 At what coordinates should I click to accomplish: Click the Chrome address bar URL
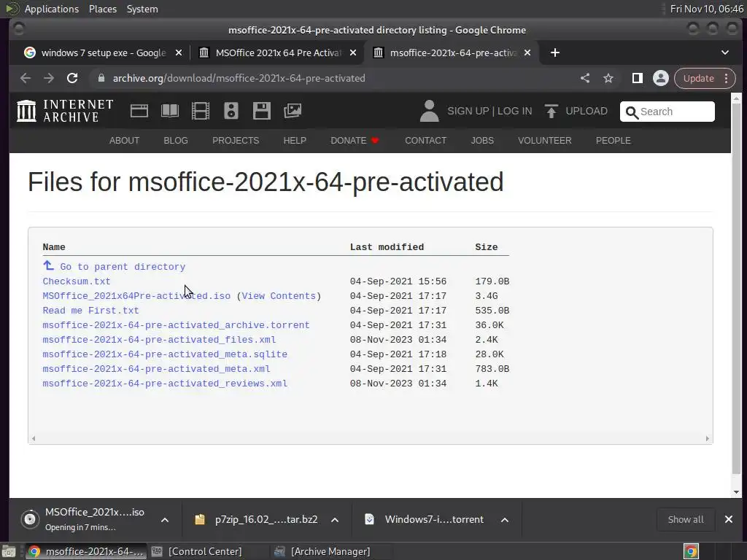pos(239,78)
